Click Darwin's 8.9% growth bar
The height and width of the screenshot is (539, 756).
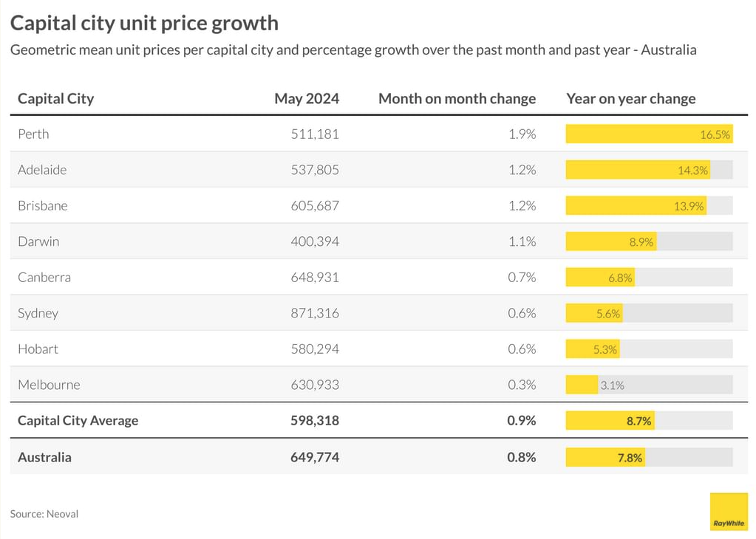click(611, 241)
